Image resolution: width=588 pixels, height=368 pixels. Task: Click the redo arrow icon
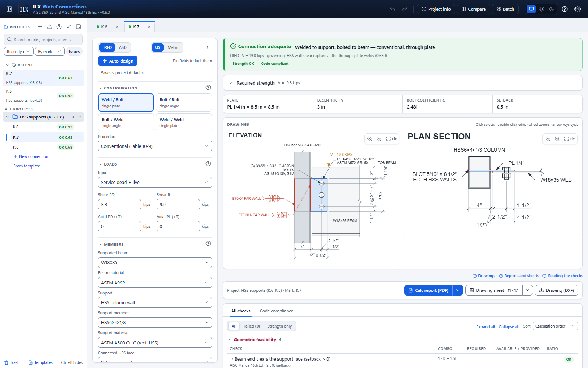click(405, 9)
